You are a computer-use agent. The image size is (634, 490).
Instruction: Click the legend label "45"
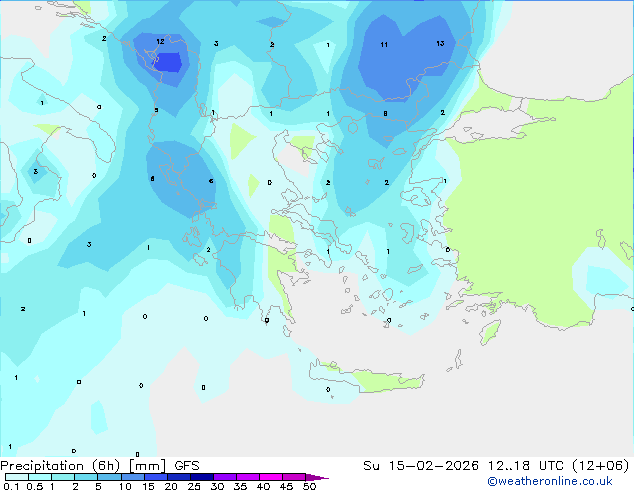click(286, 486)
